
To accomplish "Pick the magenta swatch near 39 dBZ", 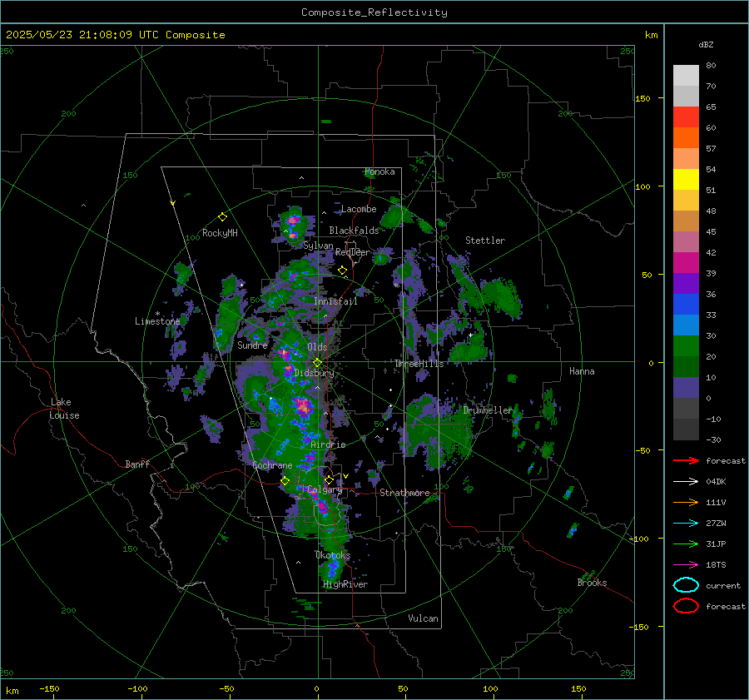I will 686,262.
